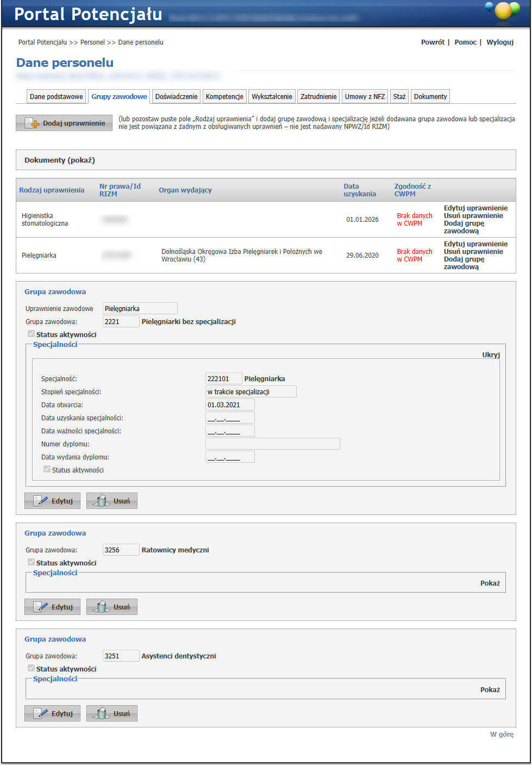This screenshot has width=532, height=765.
Task: Click the colorful spheres portal logo
Action: [503, 11]
